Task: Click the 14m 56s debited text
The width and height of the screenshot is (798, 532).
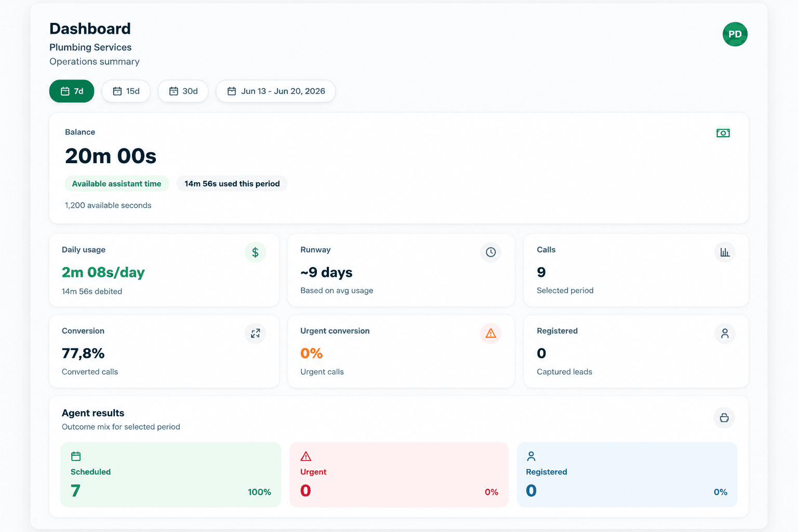Action: [x=92, y=291]
